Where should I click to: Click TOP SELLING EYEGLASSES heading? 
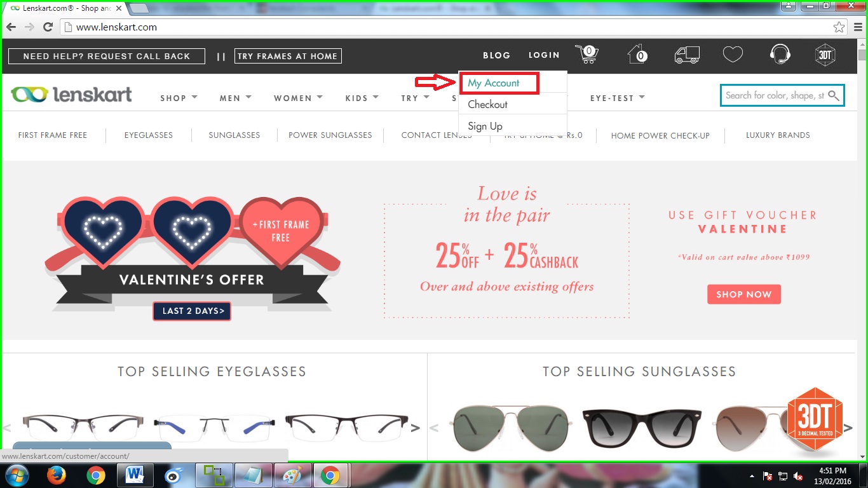tap(212, 371)
